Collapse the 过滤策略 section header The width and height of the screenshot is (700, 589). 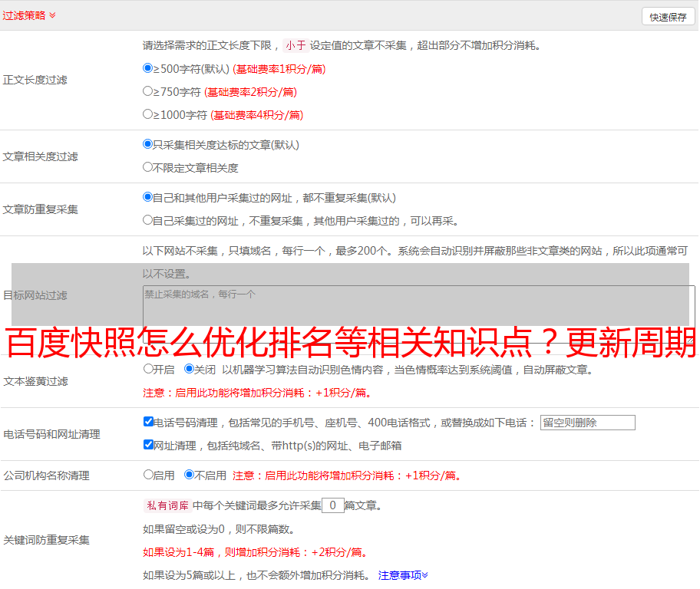pos(28,15)
